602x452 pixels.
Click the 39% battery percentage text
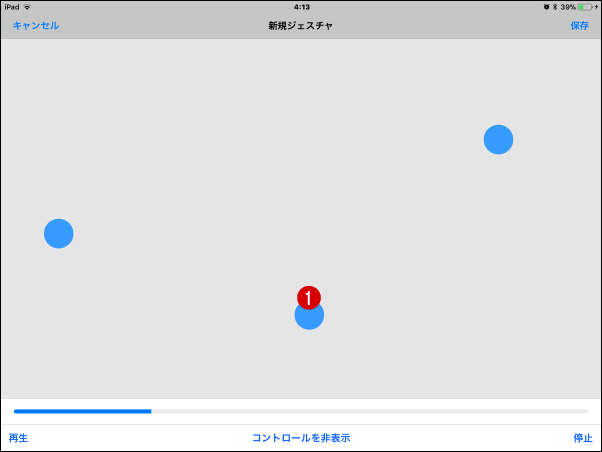(568, 7)
